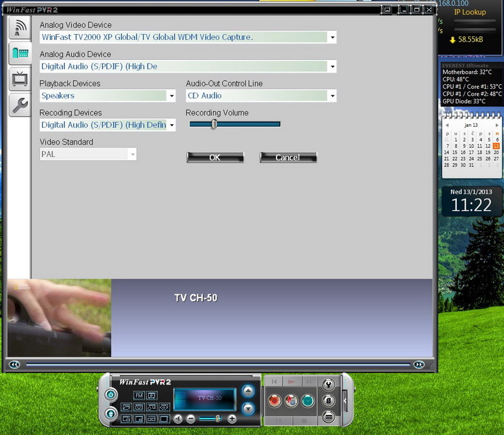The image size is (504, 435).
Task: Go to next month in calendar gadget
Action: [497, 125]
